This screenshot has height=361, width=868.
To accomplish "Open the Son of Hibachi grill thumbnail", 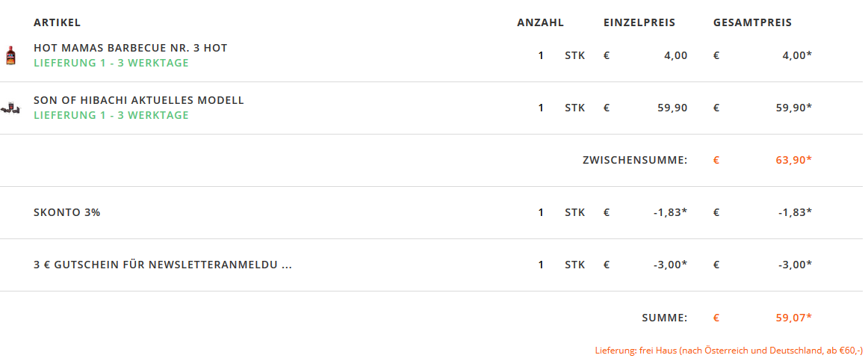I will point(10,108).
